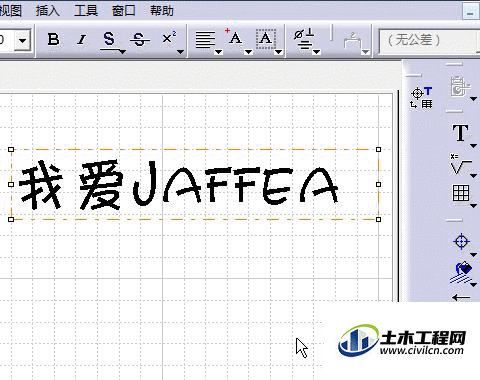480x380 pixels.
Task: Expand anchor point dropdown arrow
Action: click(248, 52)
